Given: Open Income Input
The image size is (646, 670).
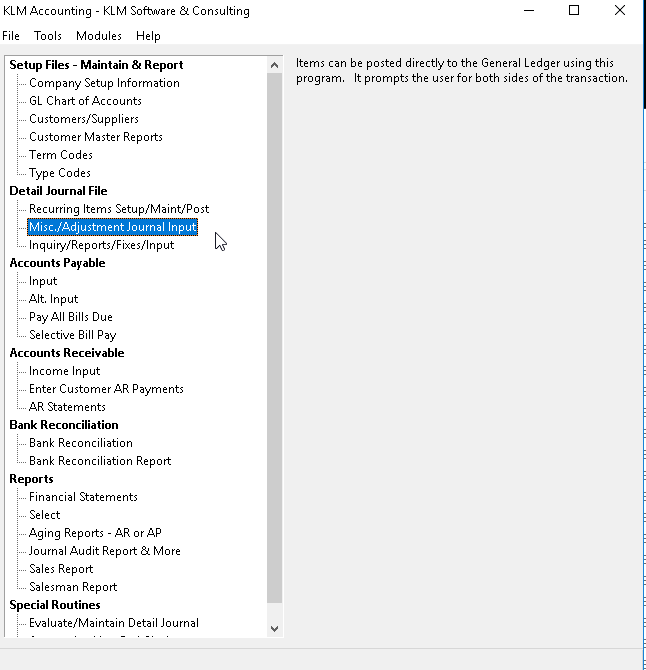Looking at the screenshot, I should tap(65, 371).
